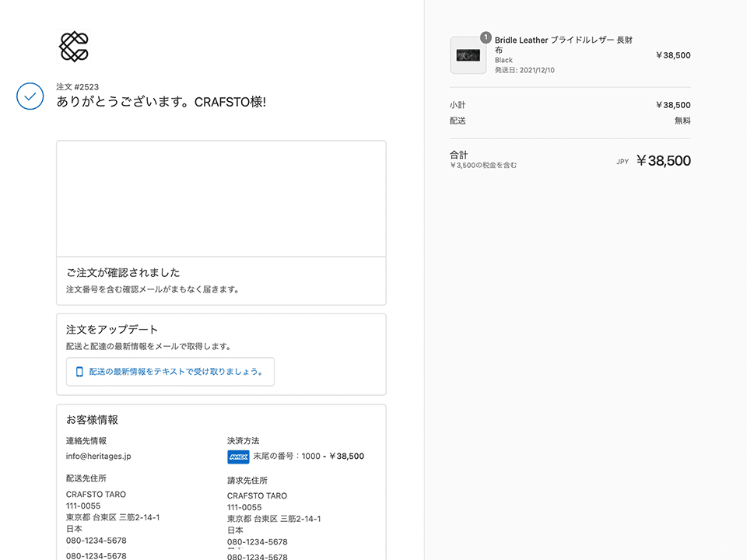Click the quantity badge on the product image

point(486,37)
